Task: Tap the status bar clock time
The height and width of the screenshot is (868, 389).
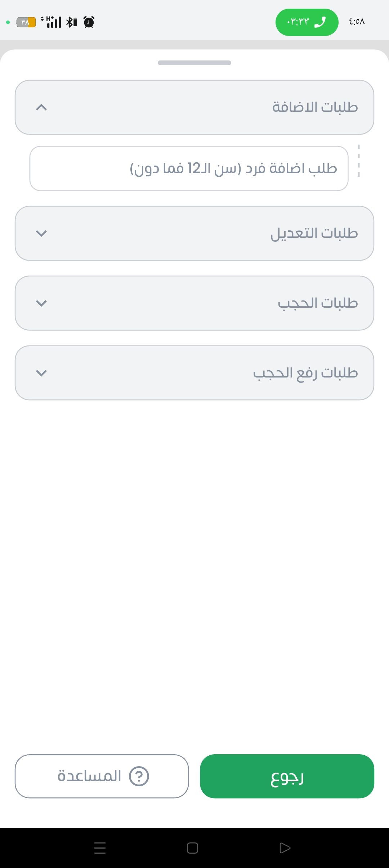Action: [357, 22]
